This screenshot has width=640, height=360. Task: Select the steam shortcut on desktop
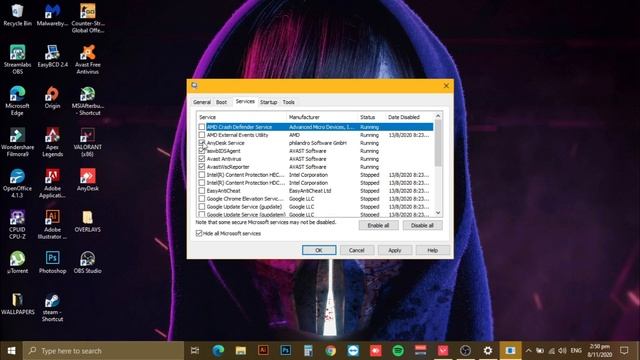(x=52, y=307)
